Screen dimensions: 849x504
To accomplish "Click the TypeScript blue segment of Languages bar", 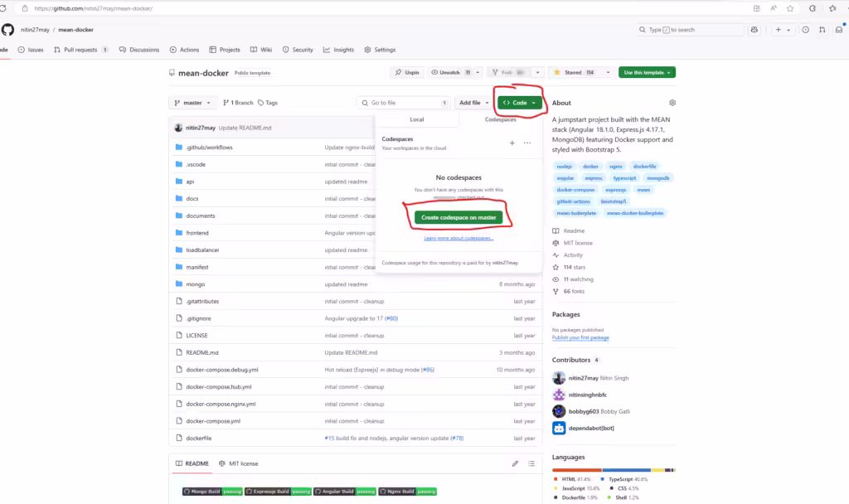I will (627, 470).
